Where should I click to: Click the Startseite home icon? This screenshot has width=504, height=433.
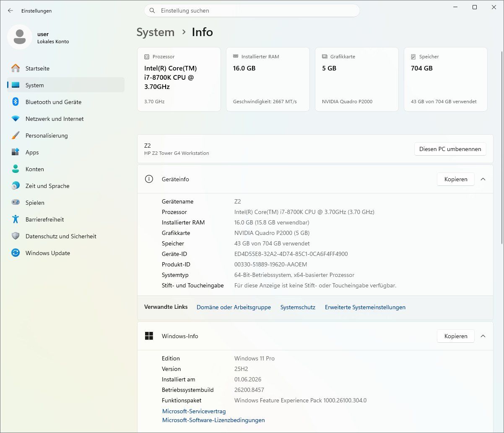point(16,68)
